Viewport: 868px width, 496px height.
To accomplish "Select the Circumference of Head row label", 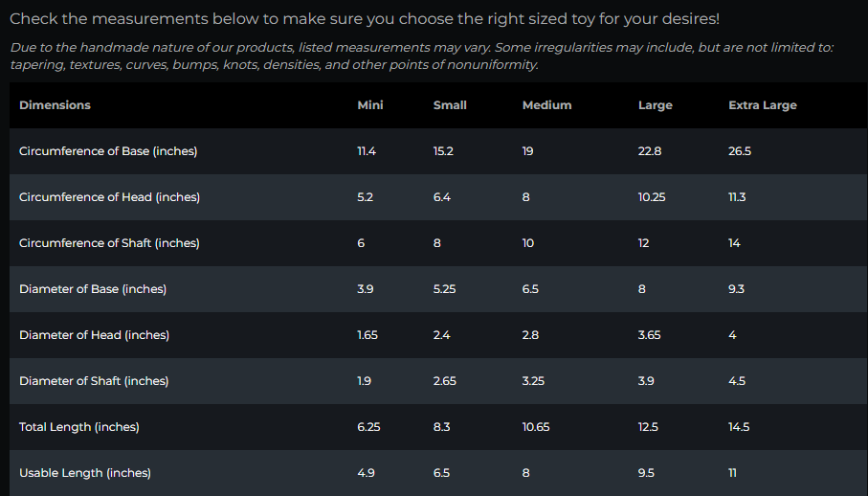I will [x=110, y=197].
